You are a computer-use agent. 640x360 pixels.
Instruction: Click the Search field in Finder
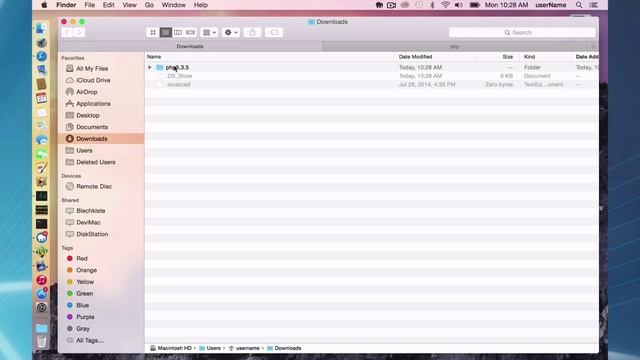pyautogui.click(x=522, y=32)
